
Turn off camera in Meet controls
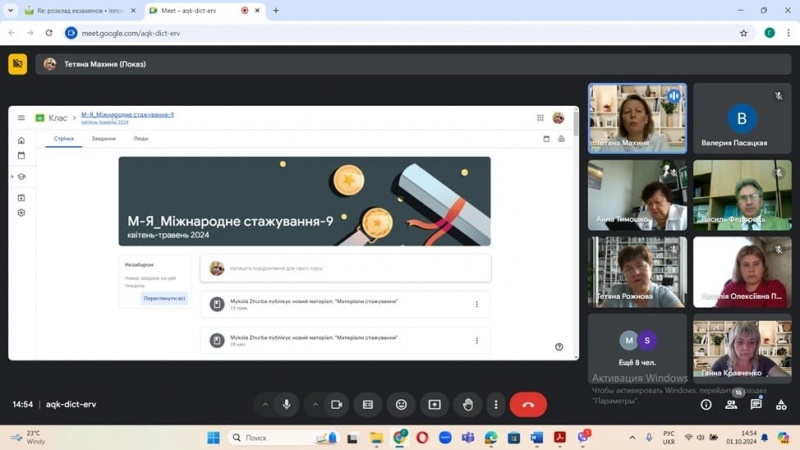coord(337,404)
